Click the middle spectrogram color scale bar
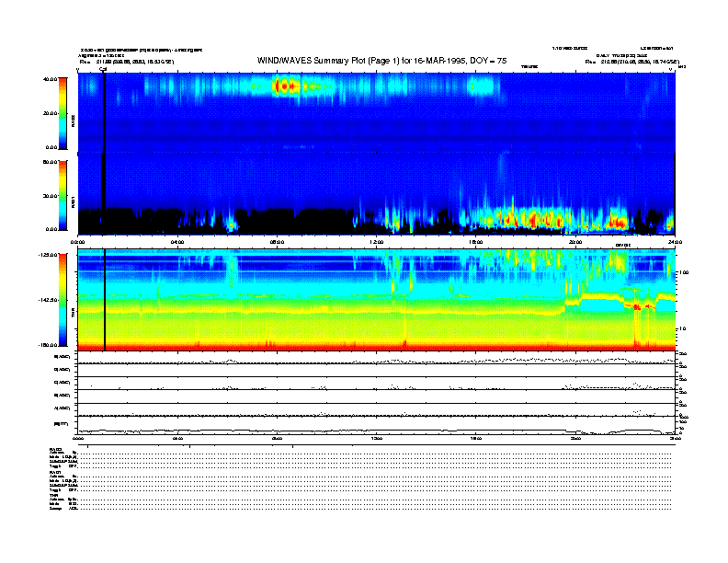 tap(63, 195)
